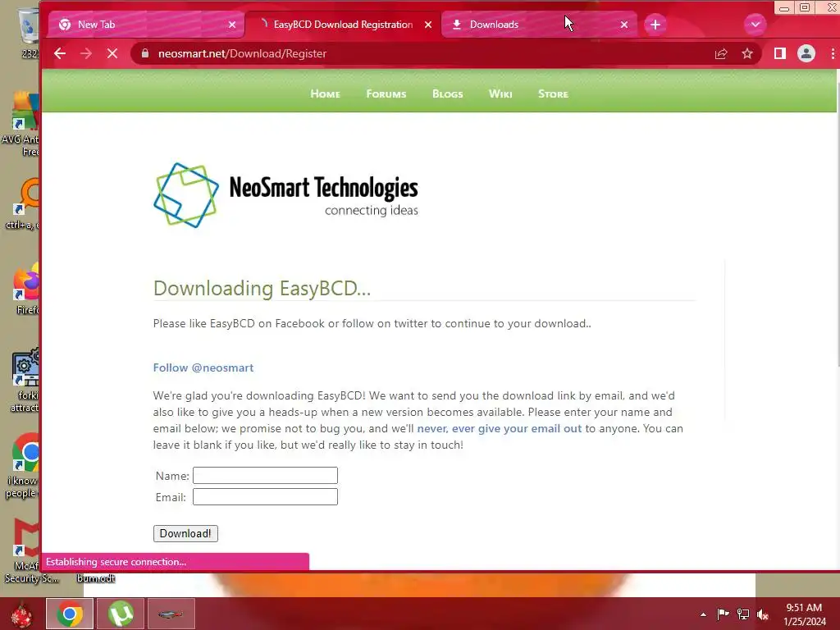Open the Chrome profile menu
The height and width of the screenshot is (630, 840).
pyautogui.click(x=806, y=53)
